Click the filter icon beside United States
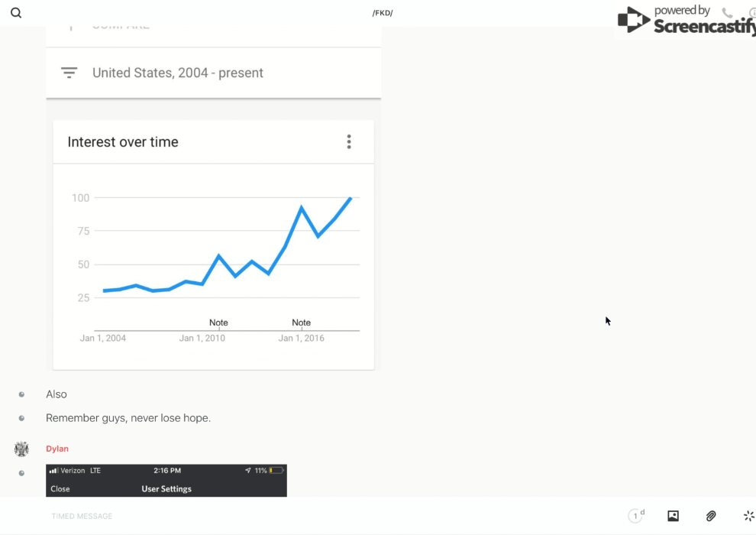Image resolution: width=756 pixels, height=535 pixels. click(x=69, y=73)
